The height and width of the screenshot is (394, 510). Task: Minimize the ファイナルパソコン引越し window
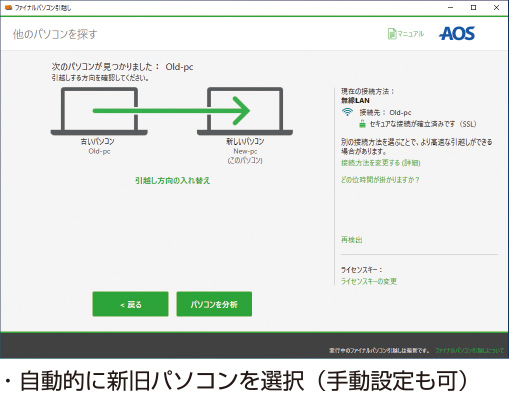pos(450,7)
